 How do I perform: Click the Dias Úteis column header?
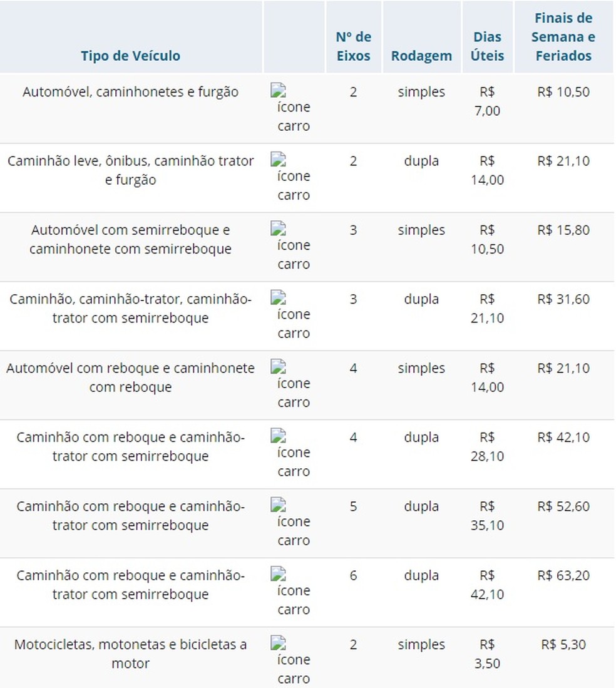[x=487, y=46]
